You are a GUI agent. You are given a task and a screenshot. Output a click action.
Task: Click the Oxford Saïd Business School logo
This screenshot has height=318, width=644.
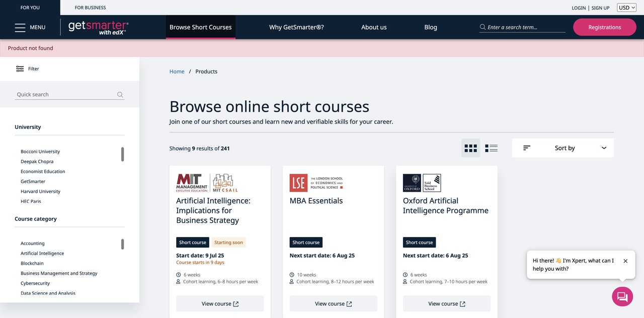click(422, 183)
